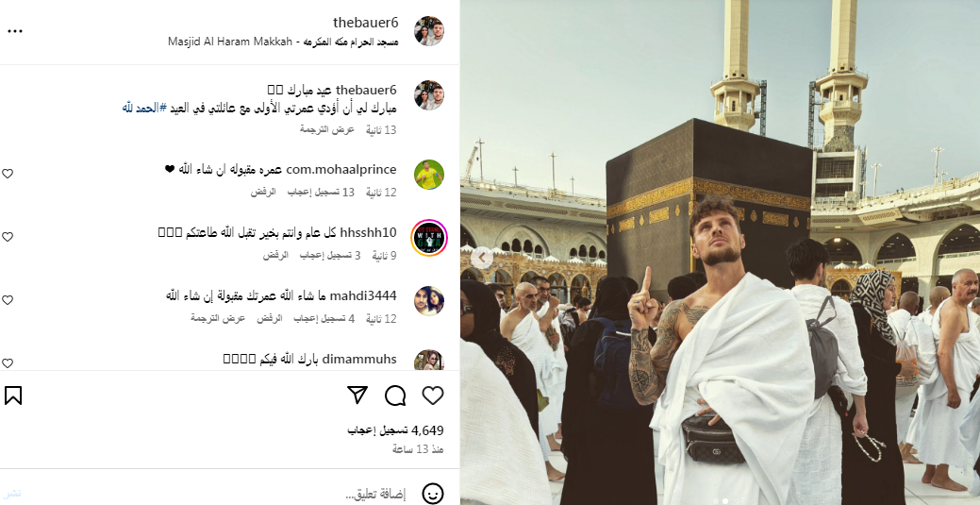This screenshot has width=980, height=505.
Task: Open thebauer6 profile picture in header
Action: (x=429, y=31)
